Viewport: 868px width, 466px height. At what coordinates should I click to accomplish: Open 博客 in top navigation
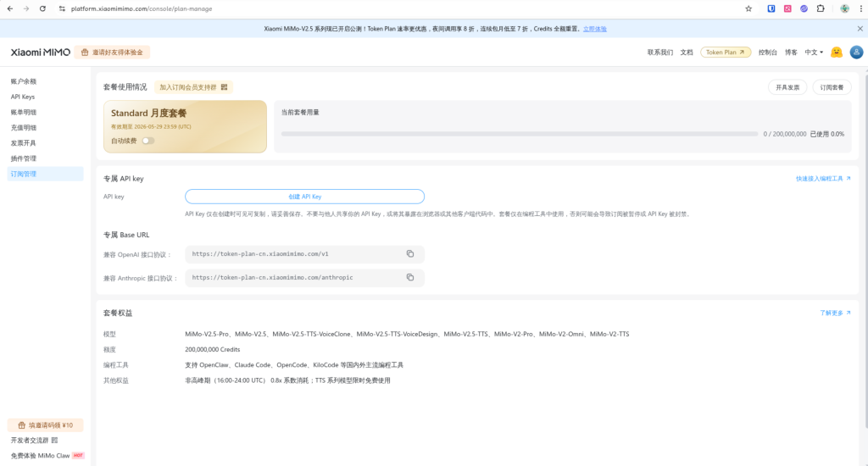[791, 52]
